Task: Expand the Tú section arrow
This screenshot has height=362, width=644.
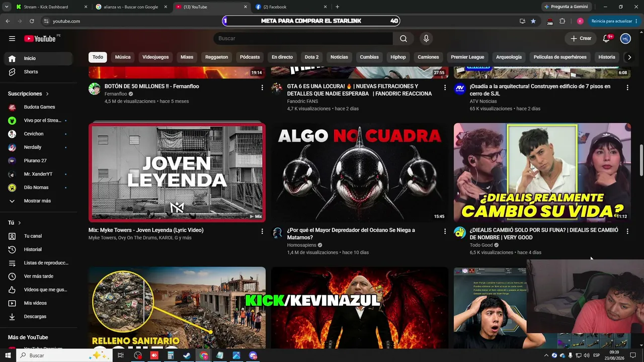Action: (x=20, y=223)
